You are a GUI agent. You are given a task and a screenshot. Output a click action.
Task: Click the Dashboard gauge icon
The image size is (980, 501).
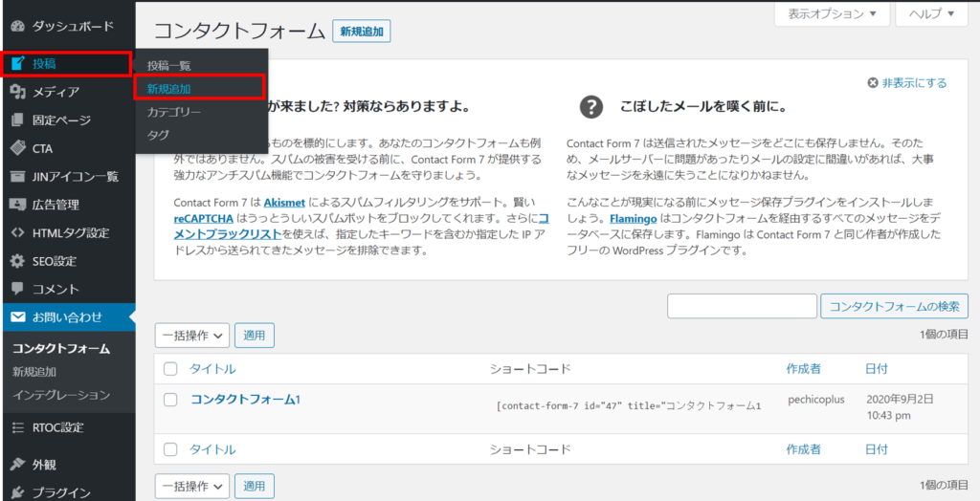click(17, 26)
